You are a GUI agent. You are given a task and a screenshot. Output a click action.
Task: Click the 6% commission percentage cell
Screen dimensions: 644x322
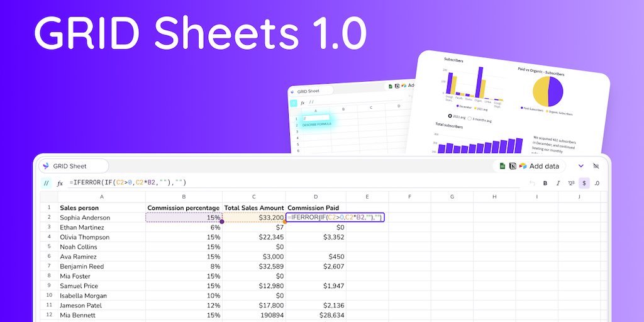click(x=184, y=227)
